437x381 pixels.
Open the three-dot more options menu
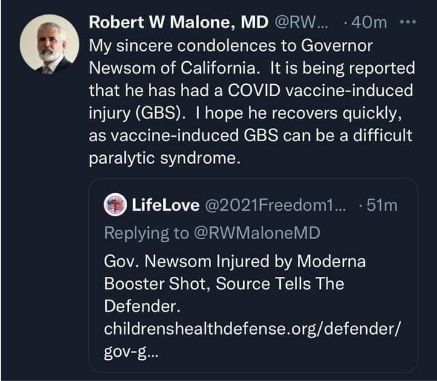pyautogui.click(x=408, y=22)
